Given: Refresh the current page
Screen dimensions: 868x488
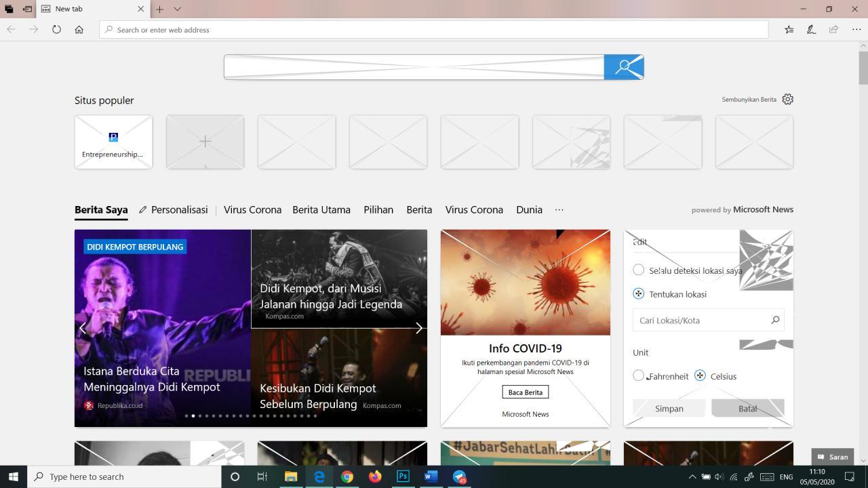Looking at the screenshot, I should click(x=56, y=30).
